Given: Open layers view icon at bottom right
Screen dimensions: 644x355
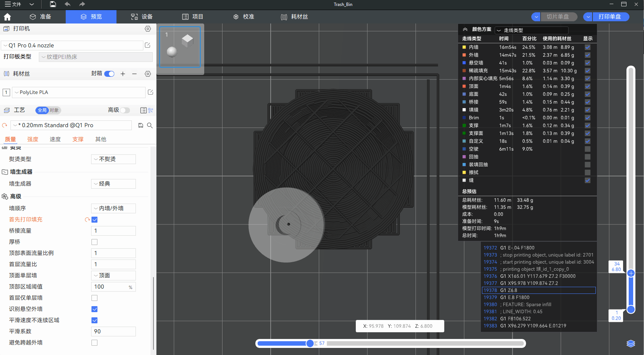Looking at the screenshot, I should tap(631, 343).
